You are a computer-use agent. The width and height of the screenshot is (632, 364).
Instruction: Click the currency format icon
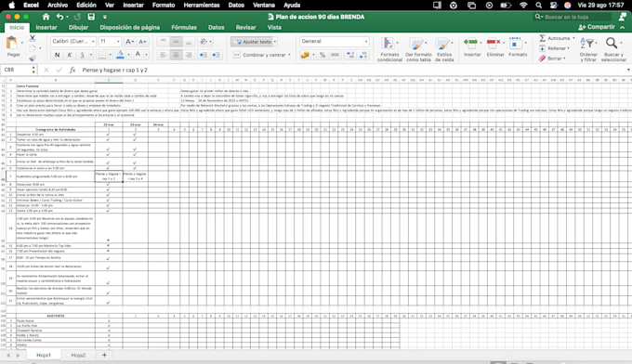tap(305, 55)
